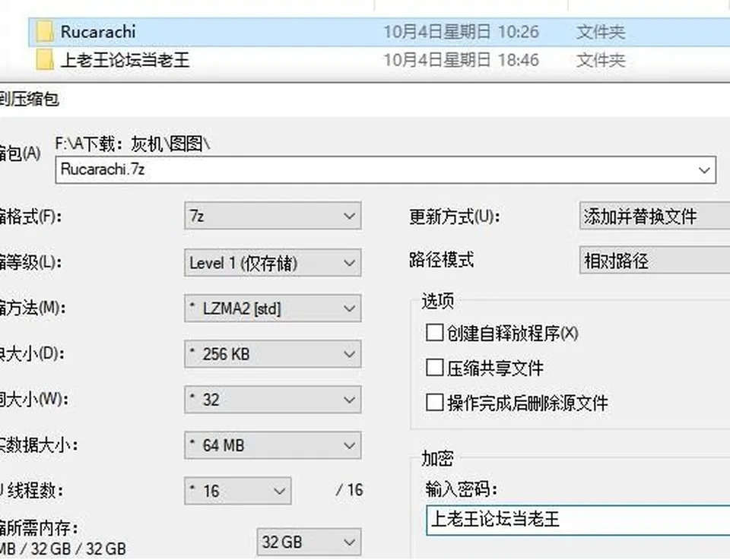Open the 256 KB dictionary size dropdown
The height and width of the screenshot is (560, 730).
tap(272, 354)
